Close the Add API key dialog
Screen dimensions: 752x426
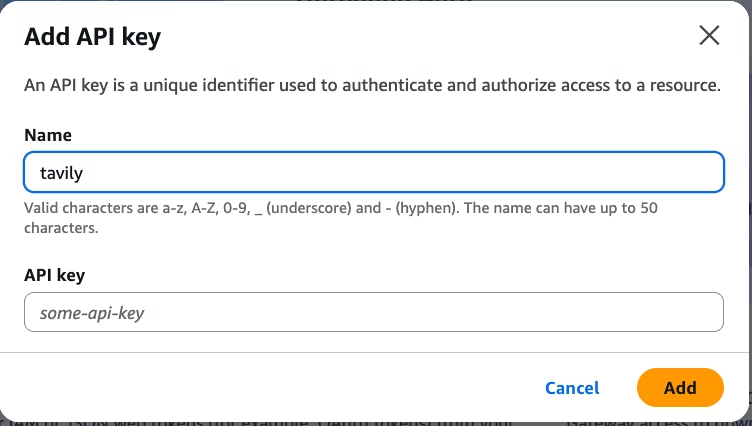click(x=709, y=36)
